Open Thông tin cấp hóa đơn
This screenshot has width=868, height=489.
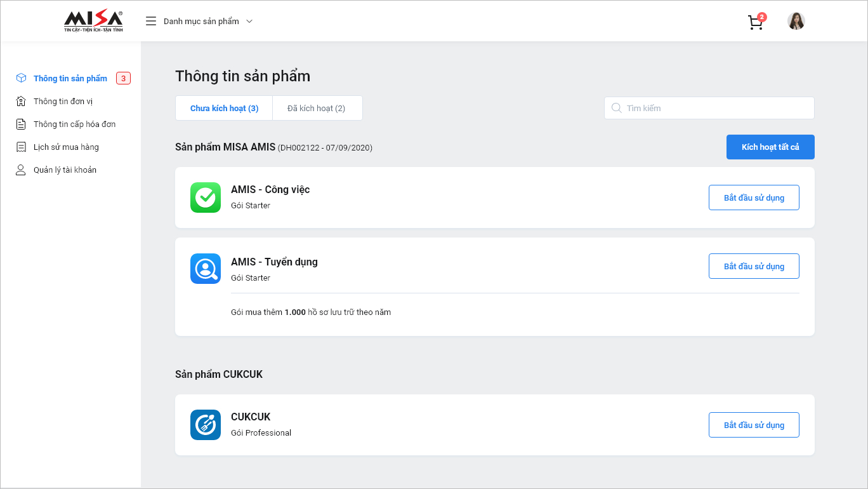point(74,124)
